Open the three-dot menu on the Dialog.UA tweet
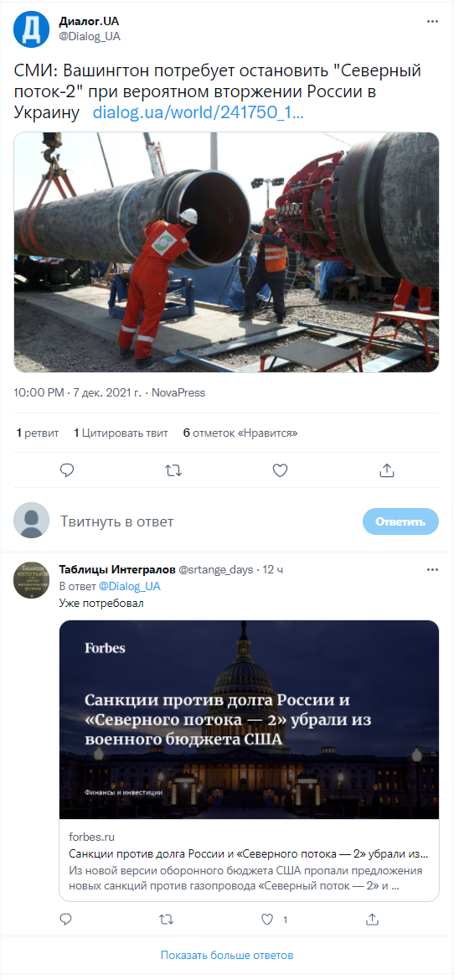 click(x=432, y=21)
